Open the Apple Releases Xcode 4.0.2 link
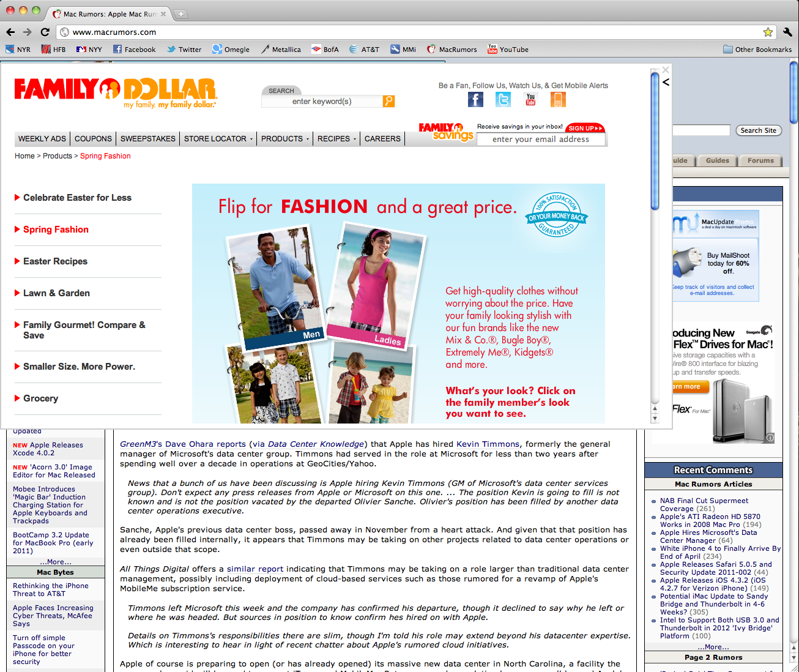799x672 pixels. coord(48,449)
